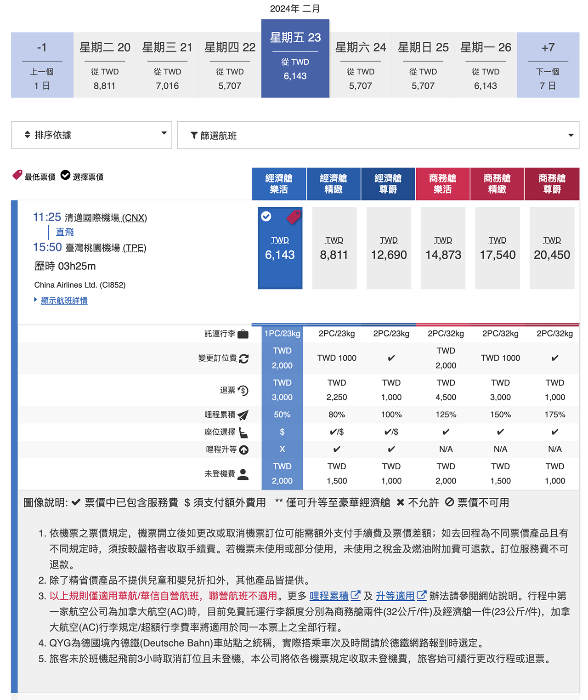Click the external link icon after 升等適用
588x700 pixels.
421,595
